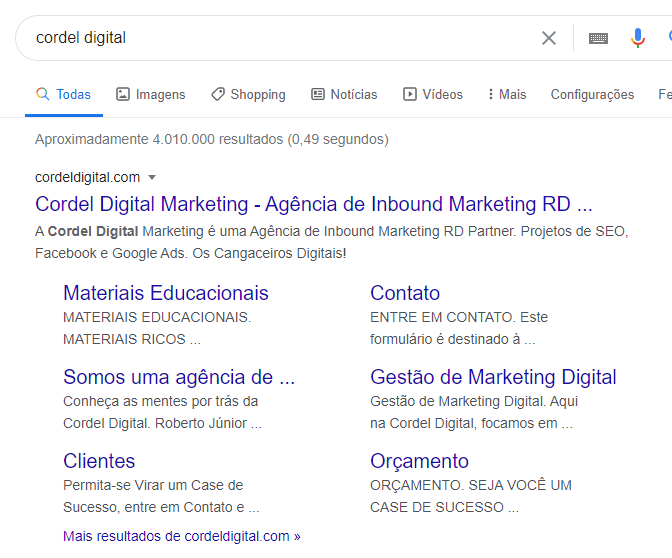Open the Cordel Digital Marketing result title
The height and width of the screenshot is (558, 672).
(314, 204)
